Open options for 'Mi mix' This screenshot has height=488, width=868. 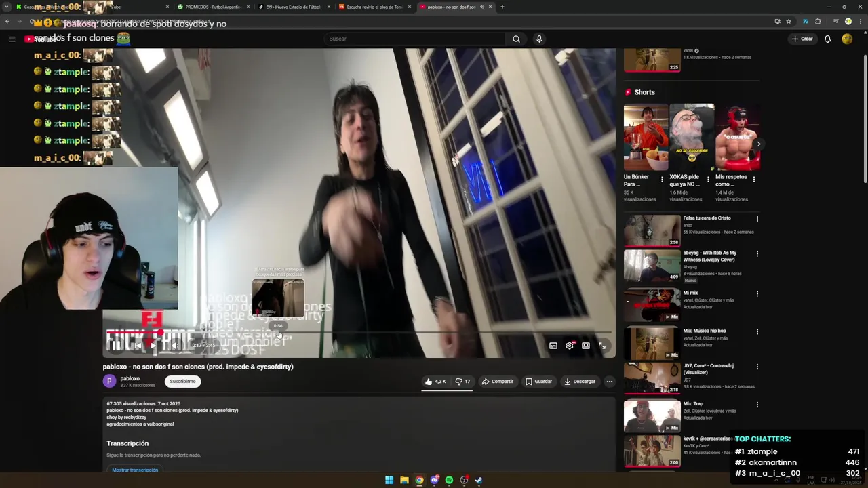pyautogui.click(x=757, y=294)
